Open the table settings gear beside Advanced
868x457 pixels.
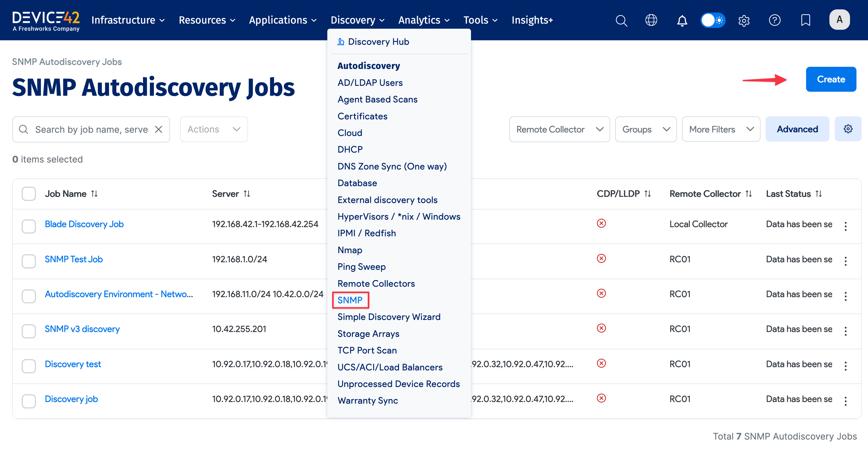point(848,129)
